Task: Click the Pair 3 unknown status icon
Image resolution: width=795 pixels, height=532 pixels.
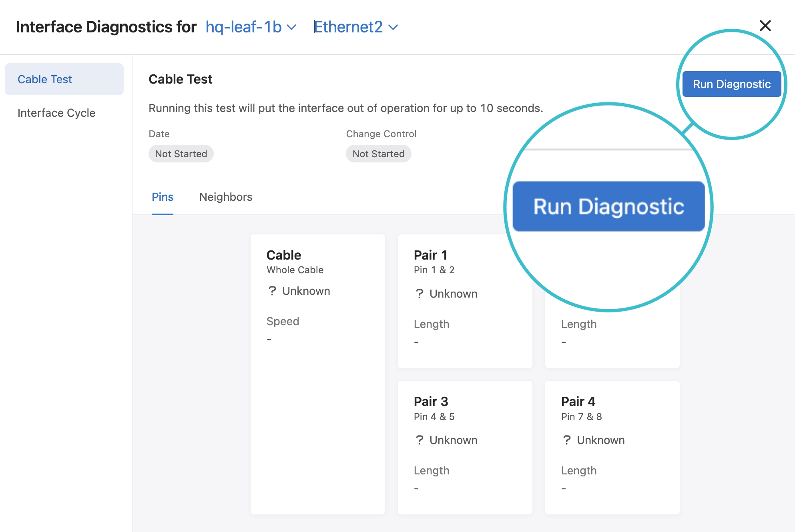Action: pos(419,440)
